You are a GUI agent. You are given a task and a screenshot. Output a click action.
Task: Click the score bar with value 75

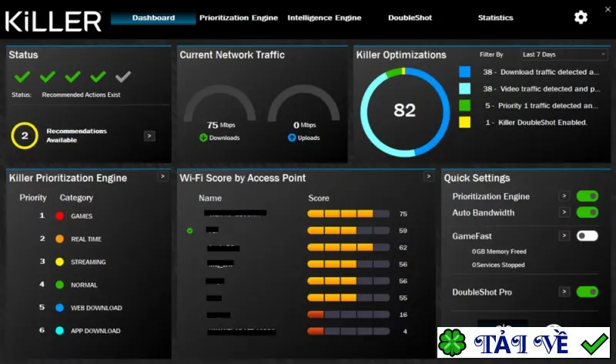coord(349,214)
